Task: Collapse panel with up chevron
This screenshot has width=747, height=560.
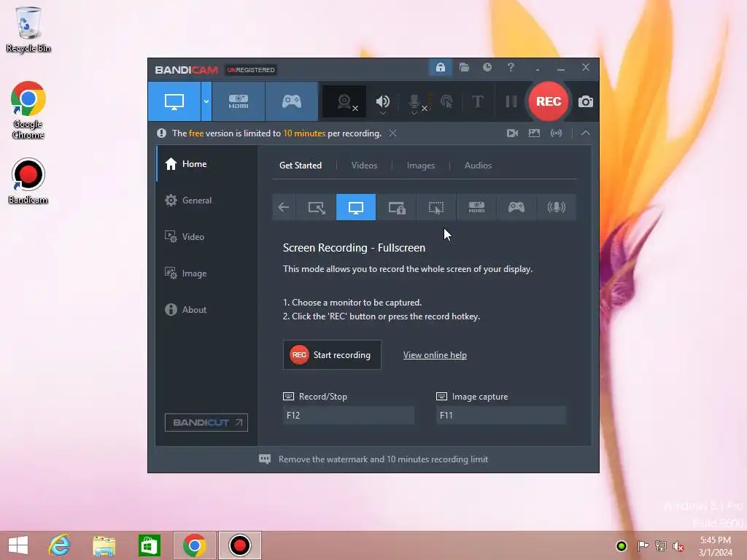Action: [586, 133]
